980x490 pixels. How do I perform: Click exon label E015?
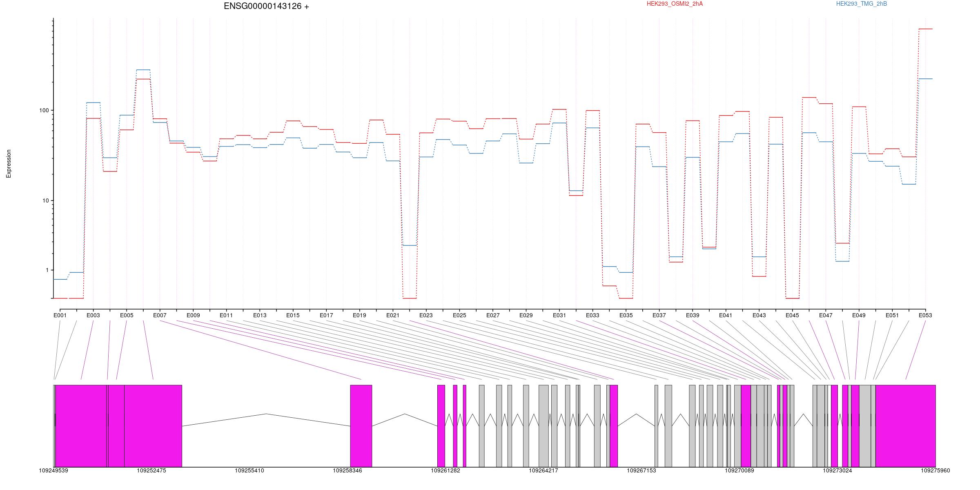[293, 315]
